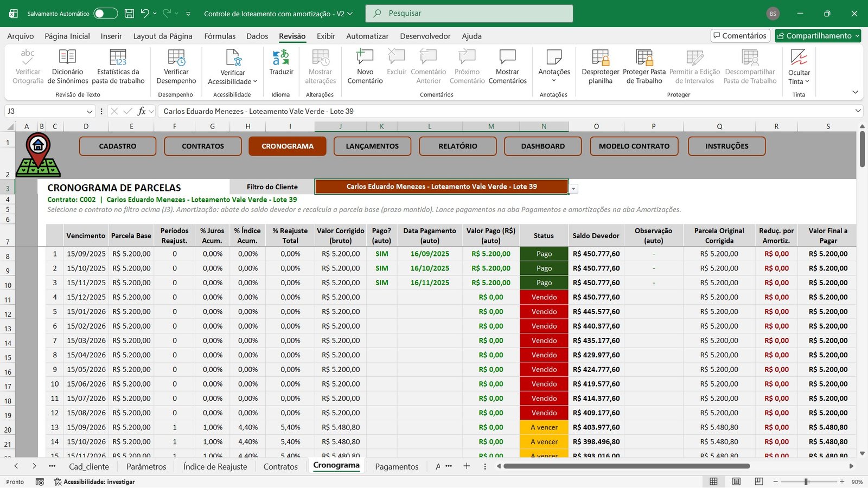Screen dimensions: 868x488
Task: Click the Undo arrow icon
Action: click(144, 13)
